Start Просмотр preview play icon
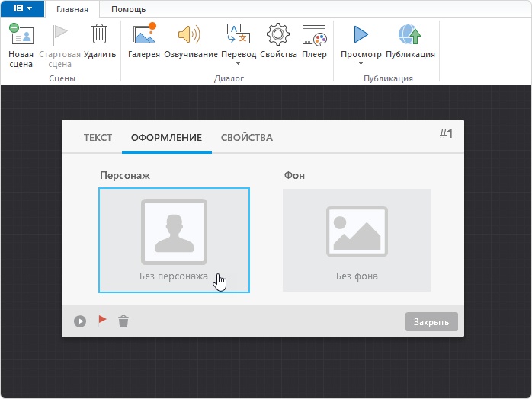 361,34
